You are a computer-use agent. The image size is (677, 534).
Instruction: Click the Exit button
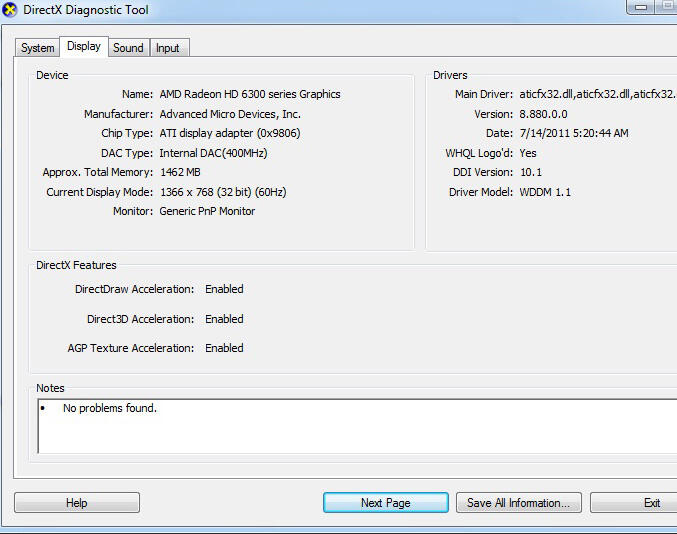634,502
